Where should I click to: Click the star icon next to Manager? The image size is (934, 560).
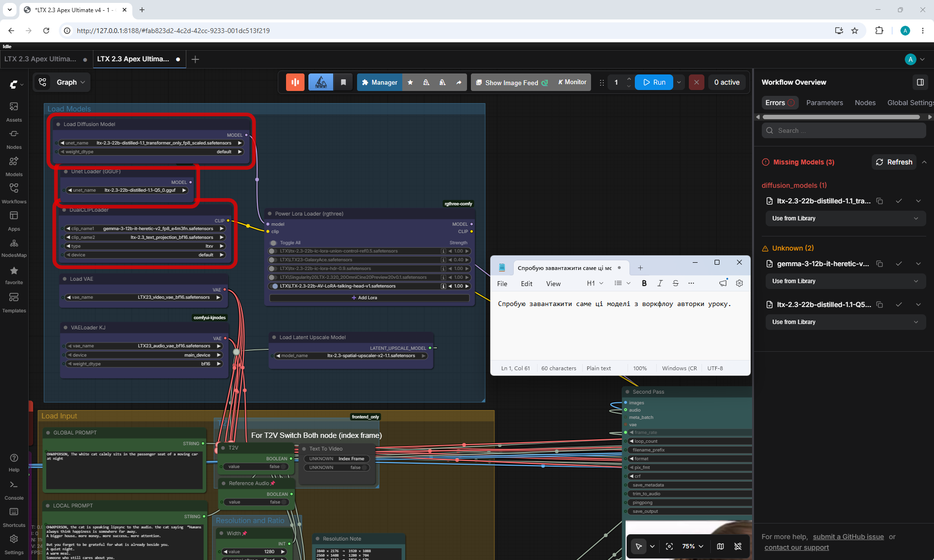tap(410, 82)
